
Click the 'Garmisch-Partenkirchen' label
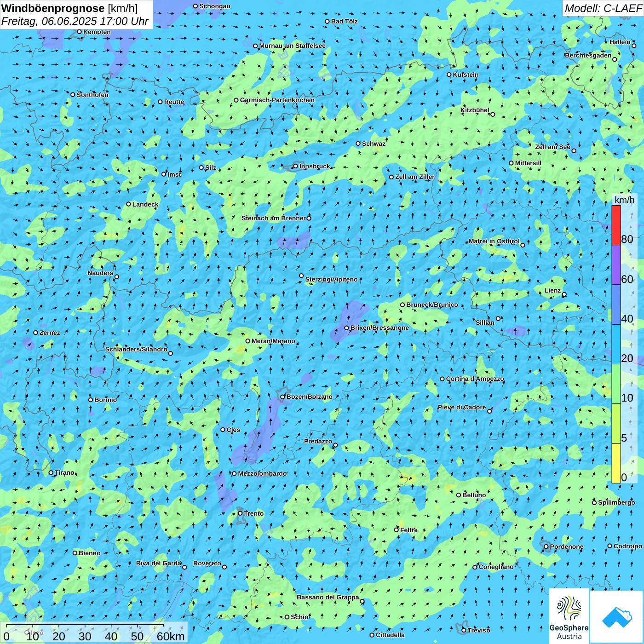277,100
